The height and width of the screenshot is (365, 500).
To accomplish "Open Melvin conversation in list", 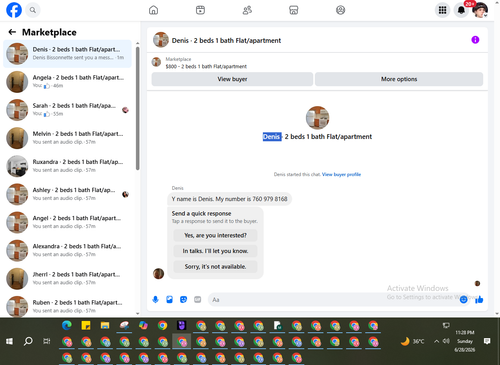I will point(67,138).
